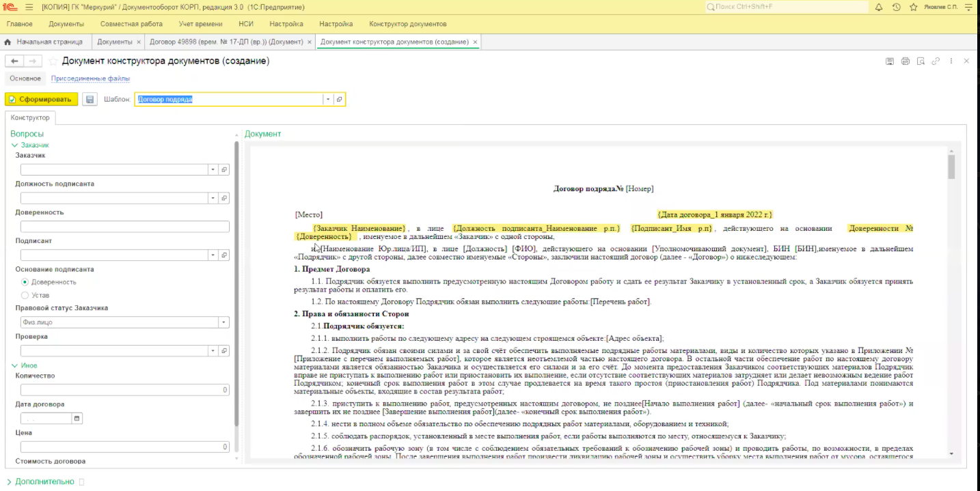
Task: Collapse the Заказчик questions group
Action: [14, 145]
